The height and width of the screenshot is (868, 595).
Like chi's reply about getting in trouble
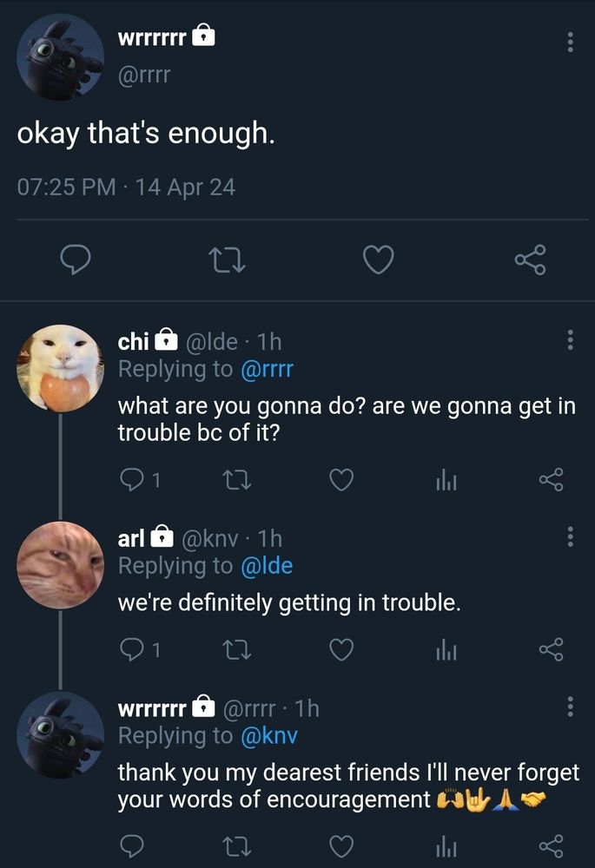click(x=341, y=479)
